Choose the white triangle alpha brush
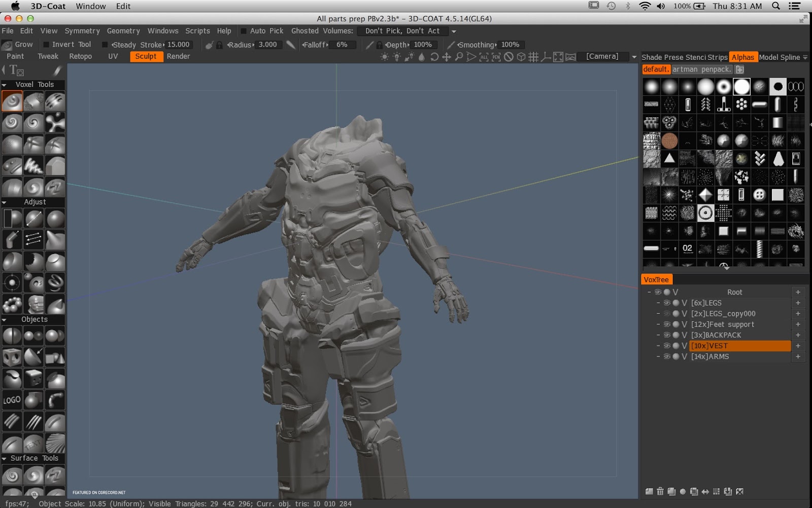The image size is (812, 508). (669, 158)
